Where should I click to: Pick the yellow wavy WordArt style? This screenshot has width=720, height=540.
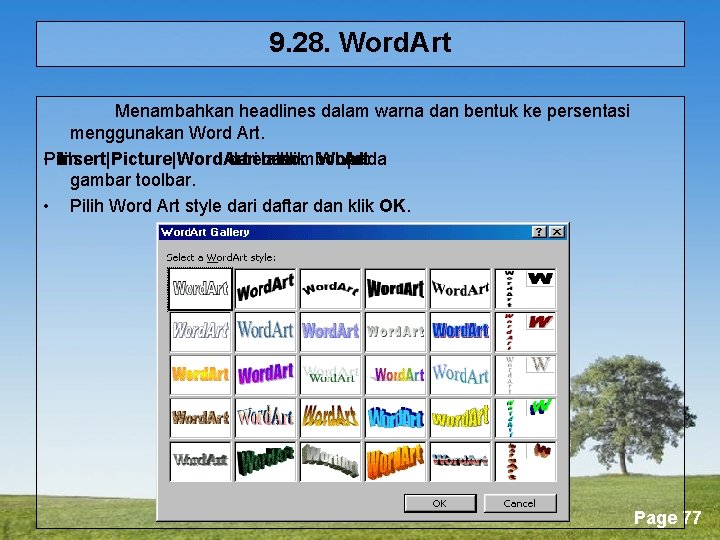point(461,418)
